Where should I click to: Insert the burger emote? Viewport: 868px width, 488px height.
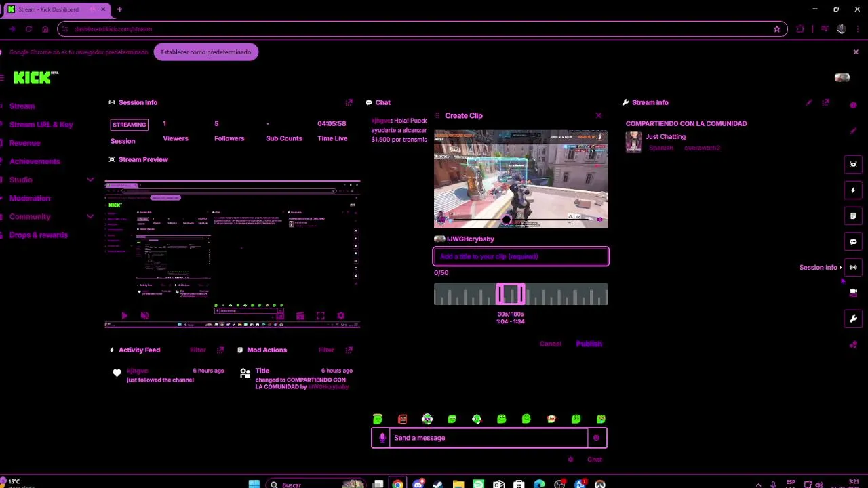[551, 420]
